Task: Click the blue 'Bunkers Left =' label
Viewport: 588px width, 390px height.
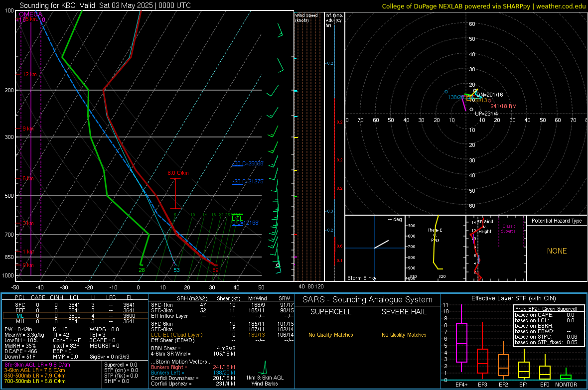Action: pyautogui.click(x=167, y=373)
